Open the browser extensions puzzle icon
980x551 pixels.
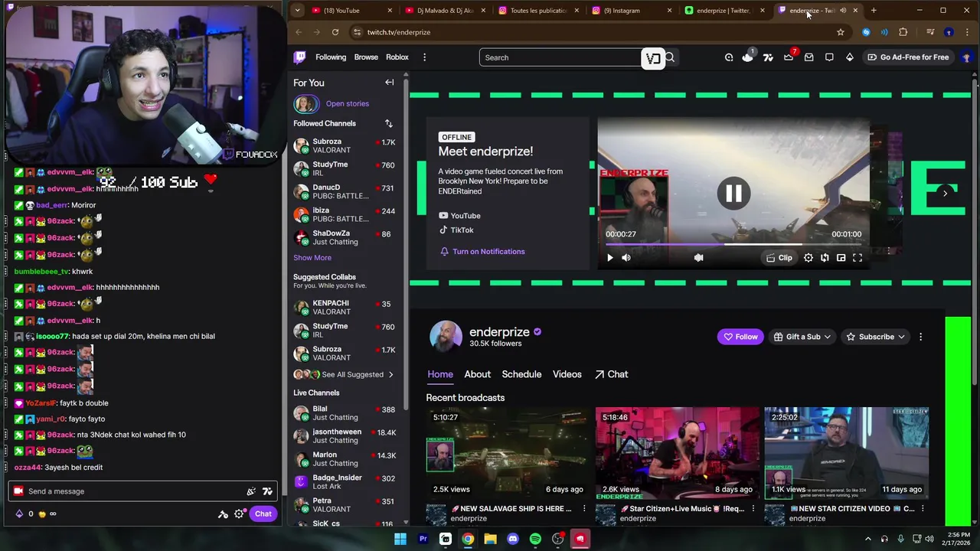coord(903,32)
